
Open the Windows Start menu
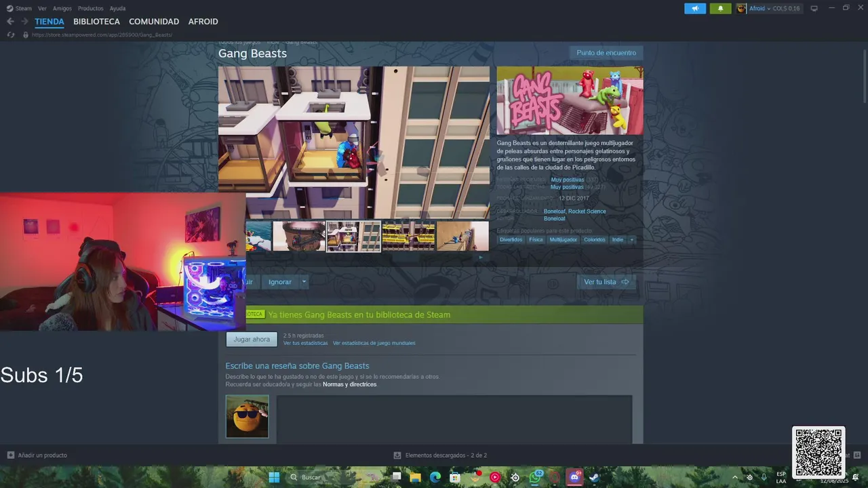point(274,477)
